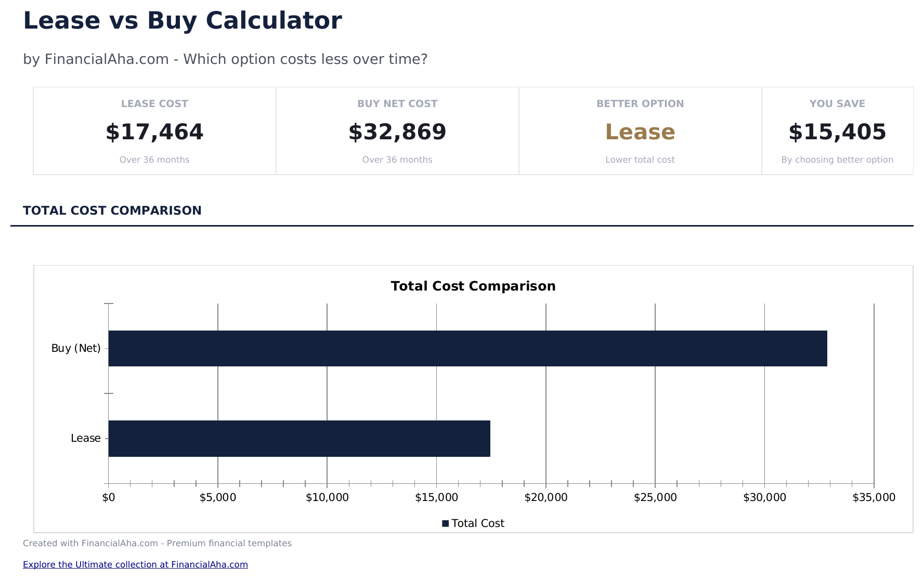Select the Lease bar in chart
924x580 pixels.
[299, 439]
